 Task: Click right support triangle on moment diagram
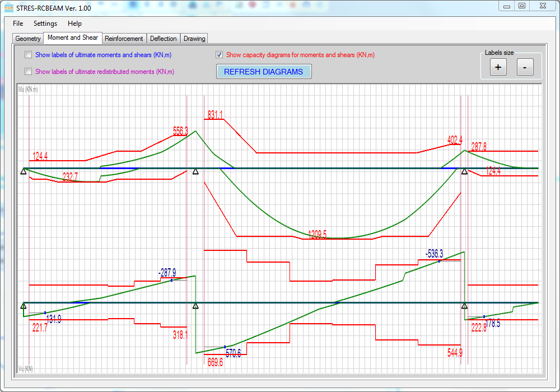464,172
